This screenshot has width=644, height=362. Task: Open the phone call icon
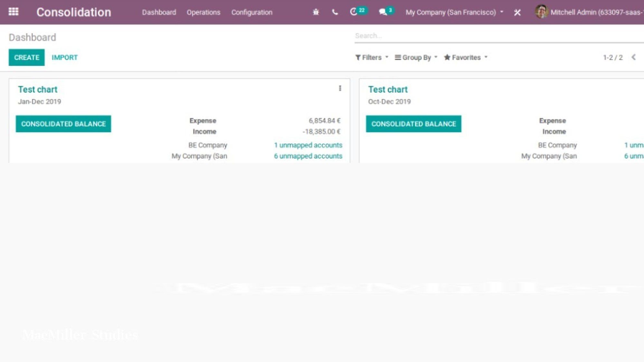(x=335, y=12)
